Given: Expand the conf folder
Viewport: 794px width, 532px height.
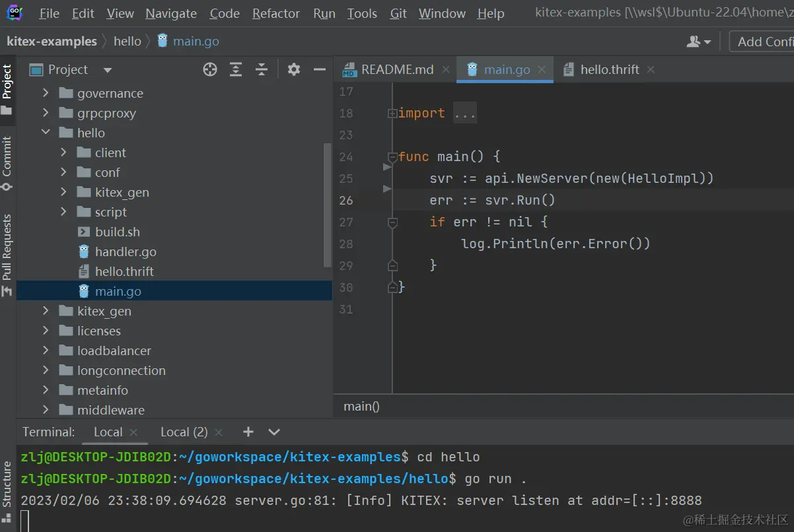Looking at the screenshot, I should click(63, 172).
